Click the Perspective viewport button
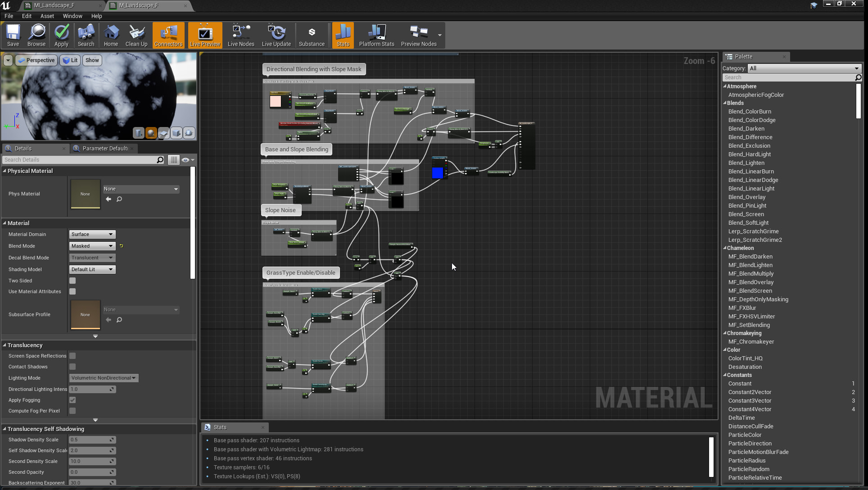The width and height of the screenshot is (868, 490). [x=36, y=60]
